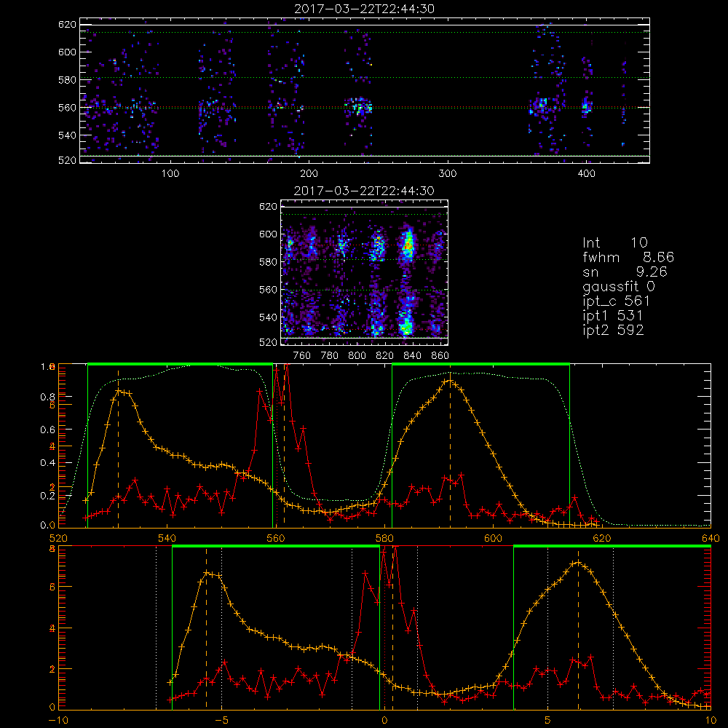The image size is (728, 728).
Task: Click the bright blob near x=400 in top spectrogram
Action: (x=586, y=107)
